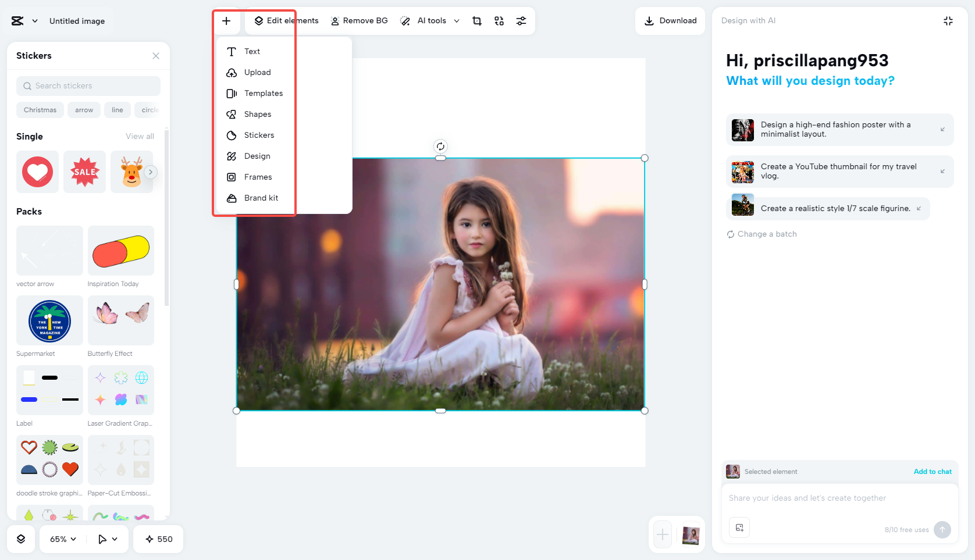Image resolution: width=975 pixels, height=560 pixels.
Task: Select the Crop tool in the toolbar
Action: tap(477, 20)
